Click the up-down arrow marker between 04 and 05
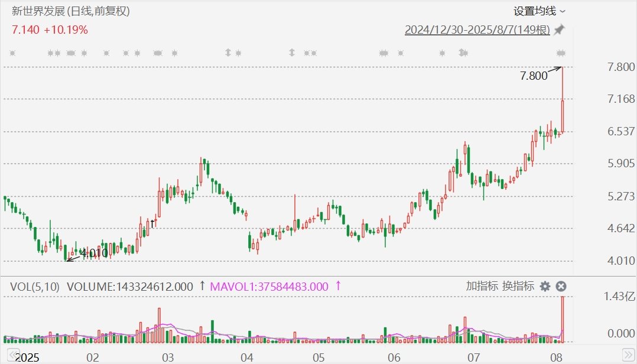Viewport: 637px width, 364px height. pos(292,53)
